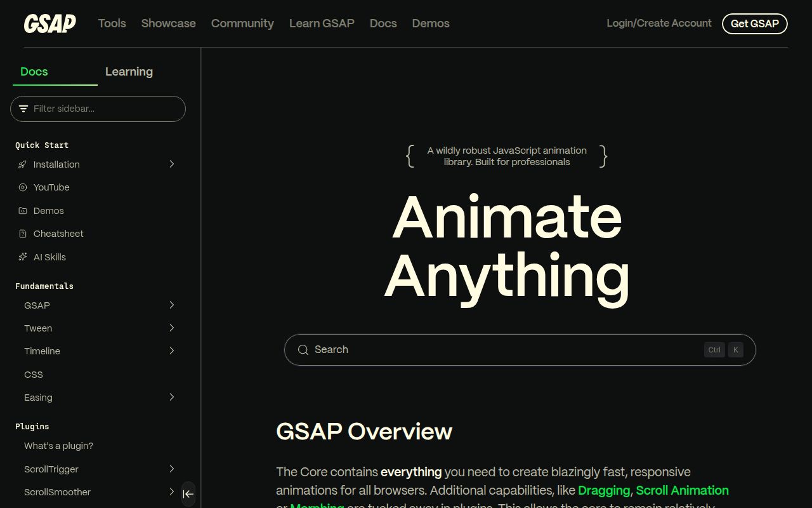Open AI Skills in the sidebar

[x=49, y=257]
